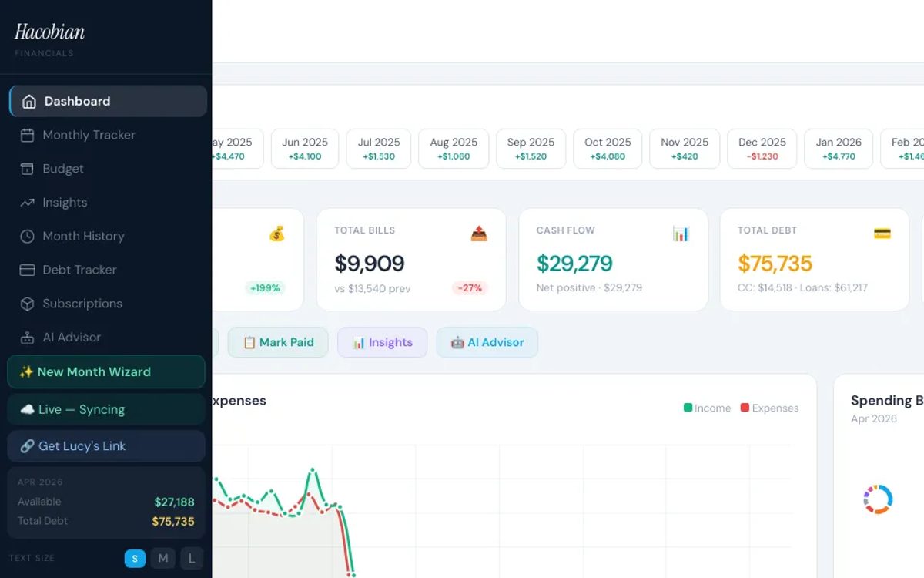Screen dimensions: 924x578
Task: Navigate to Debt Tracker
Action: coord(108,270)
